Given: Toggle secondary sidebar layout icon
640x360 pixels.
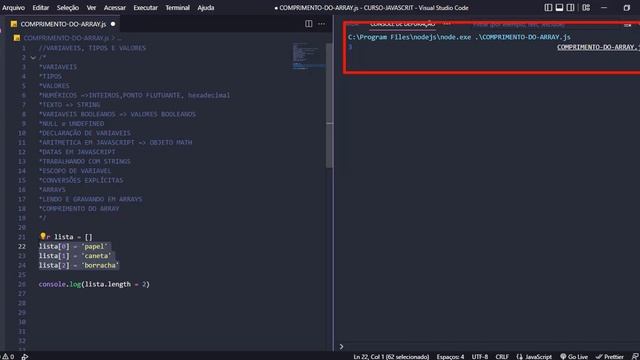Looking at the screenshot, I should point(570,7).
